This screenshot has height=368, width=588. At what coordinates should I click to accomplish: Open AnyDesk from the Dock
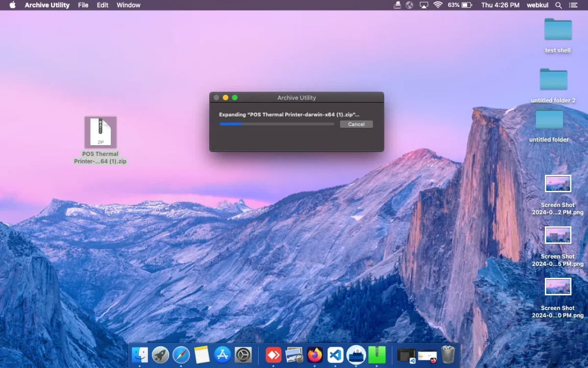273,354
